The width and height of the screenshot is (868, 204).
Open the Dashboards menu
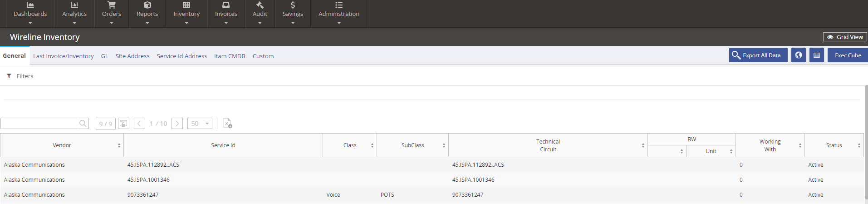pos(30,14)
